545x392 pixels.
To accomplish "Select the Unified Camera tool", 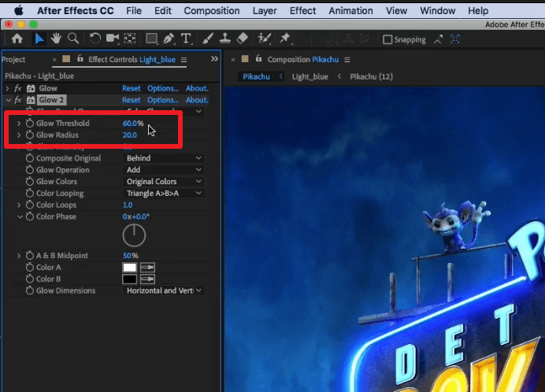I will click(113, 39).
